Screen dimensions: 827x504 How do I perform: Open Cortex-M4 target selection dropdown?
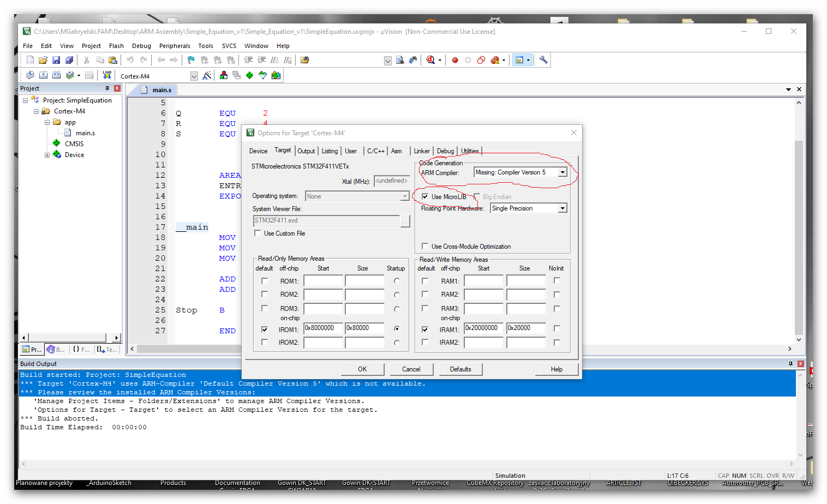click(194, 76)
